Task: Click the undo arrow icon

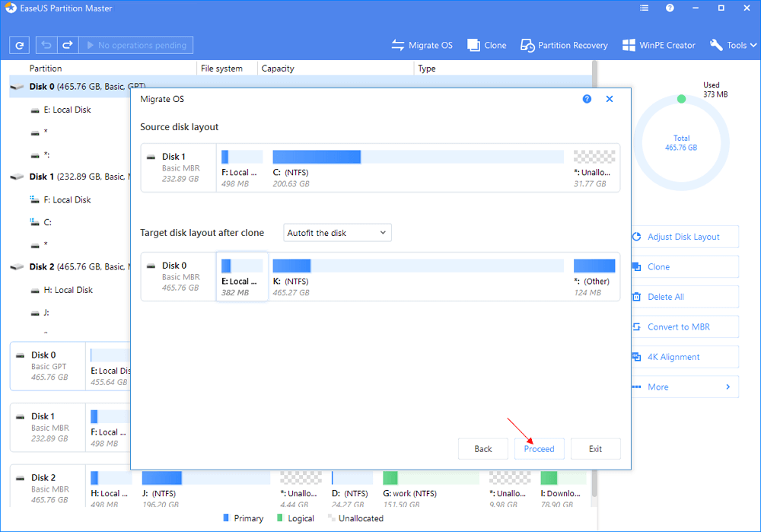Action: tap(45, 45)
